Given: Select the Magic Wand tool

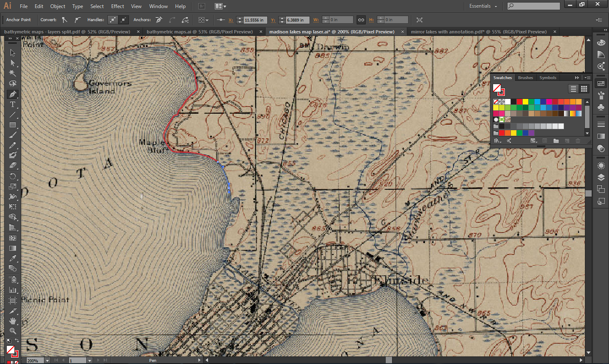Looking at the screenshot, I should (x=13, y=73).
